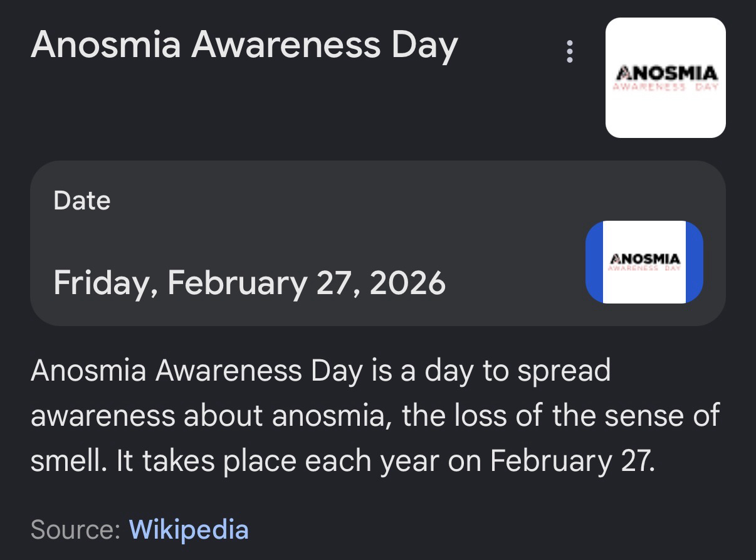This screenshot has height=560, width=756.
Task: Click left blue stripe of small thumbnail
Action: 594,262
